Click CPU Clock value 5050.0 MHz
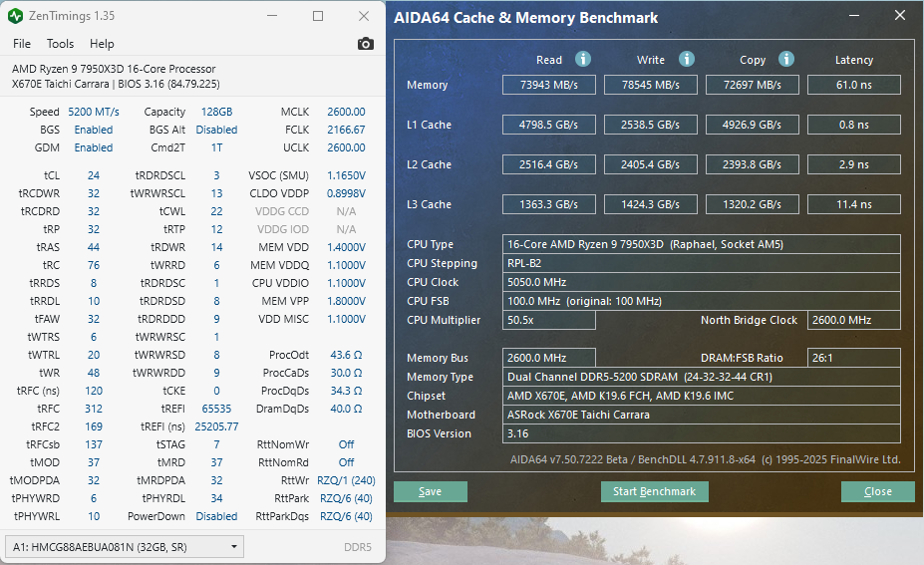 click(702, 282)
